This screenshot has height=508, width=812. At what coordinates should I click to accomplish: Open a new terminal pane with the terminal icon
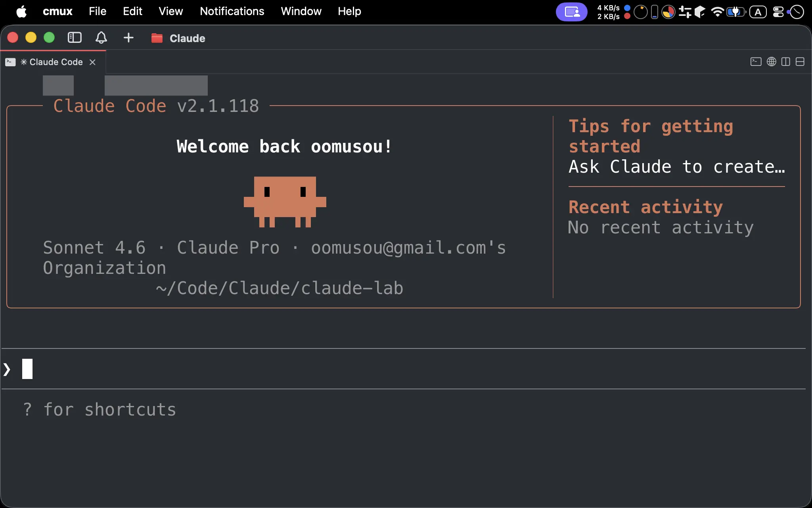point(756,62)
